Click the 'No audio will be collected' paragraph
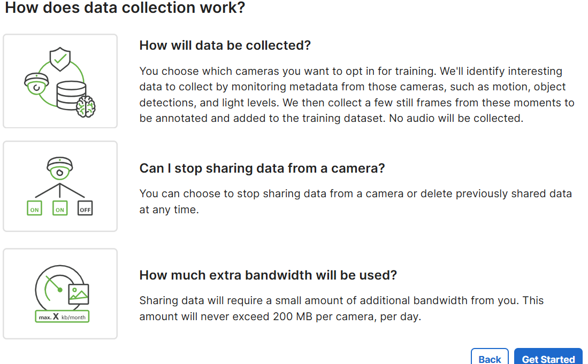The height and width of the screenshot is (364, 588). (357, 95)
